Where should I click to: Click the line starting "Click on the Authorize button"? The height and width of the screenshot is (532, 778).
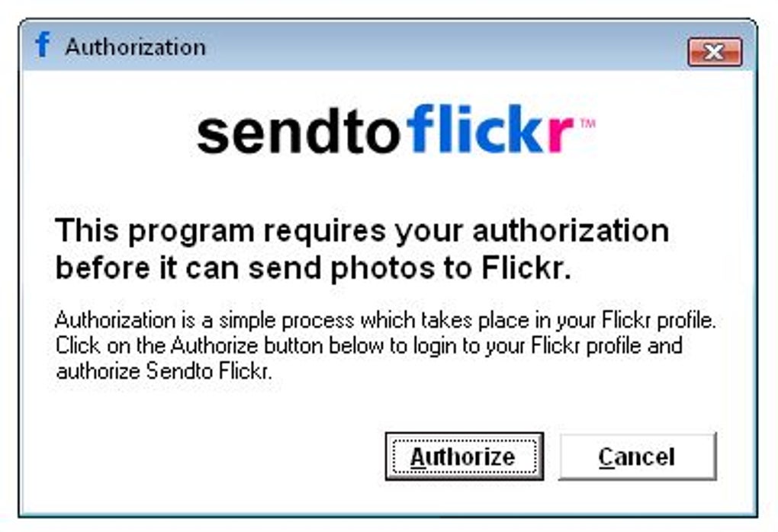click(368, 345)
